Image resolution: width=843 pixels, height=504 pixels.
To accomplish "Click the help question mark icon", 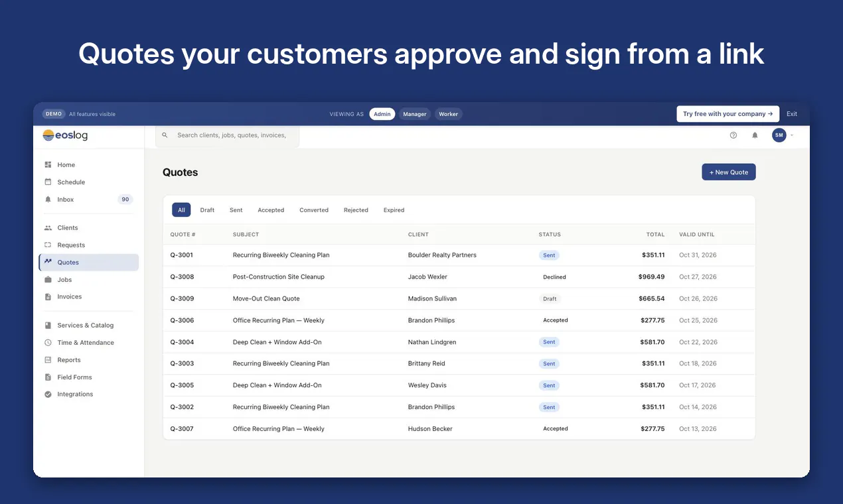I will [733, 135].
